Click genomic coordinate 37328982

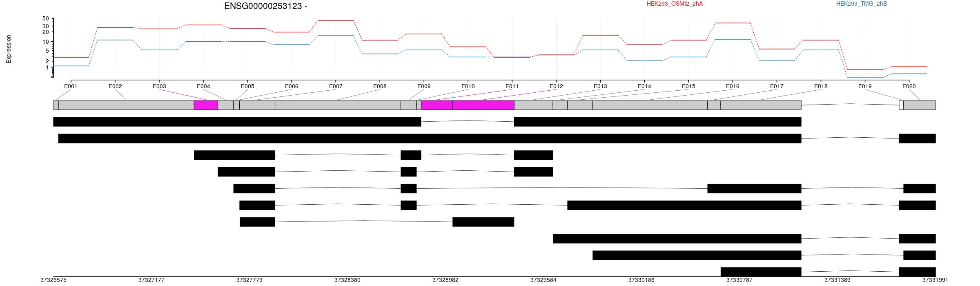pyautogui.click(x=445, y=280)
